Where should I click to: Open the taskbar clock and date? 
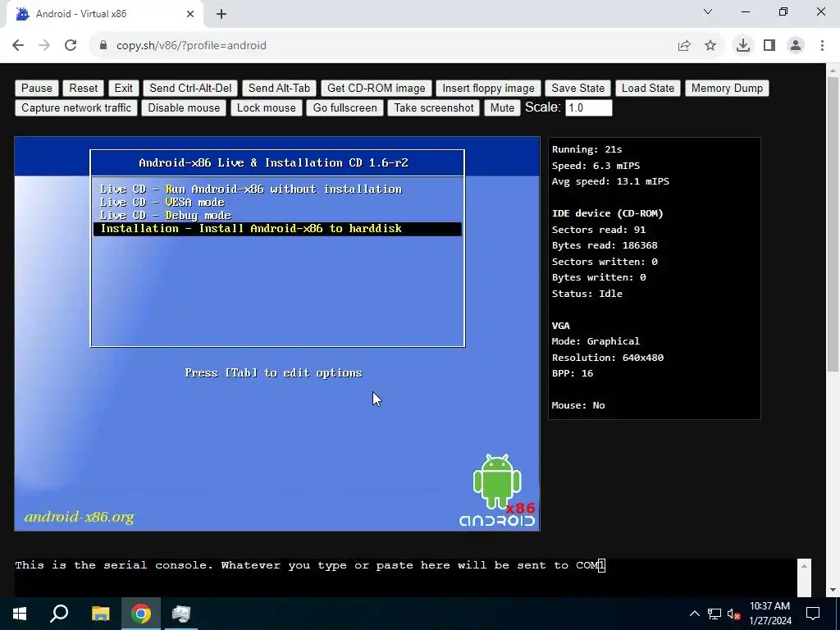(x=769, y=614)
